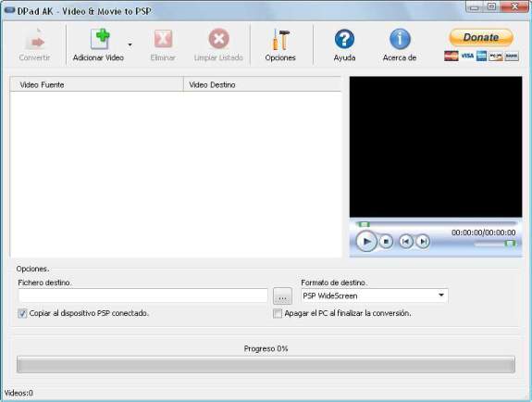Image resolution: width=532 pixels, height=402 pixels.
Task: Click the Videos:0 status bar text
Action: coord(19,393)
